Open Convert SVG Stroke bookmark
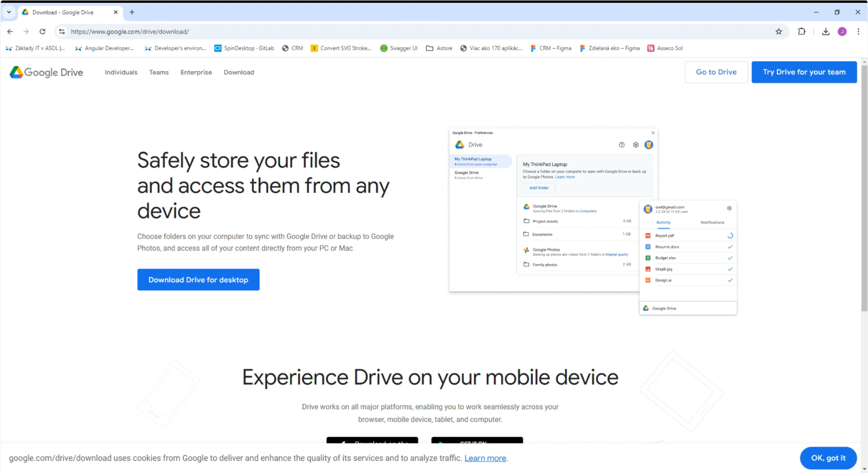Image resolution: width=868 pixels, height=473 pixels. [x=341, y=48]
